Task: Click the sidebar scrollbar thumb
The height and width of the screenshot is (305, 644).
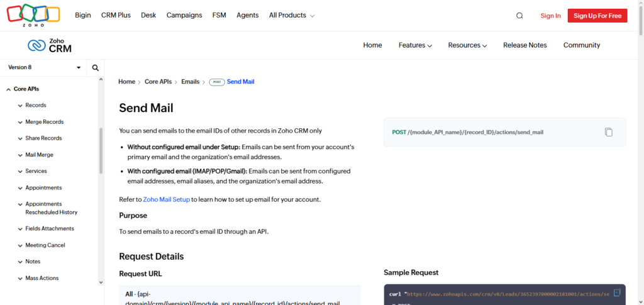Action: coord(101,151)
